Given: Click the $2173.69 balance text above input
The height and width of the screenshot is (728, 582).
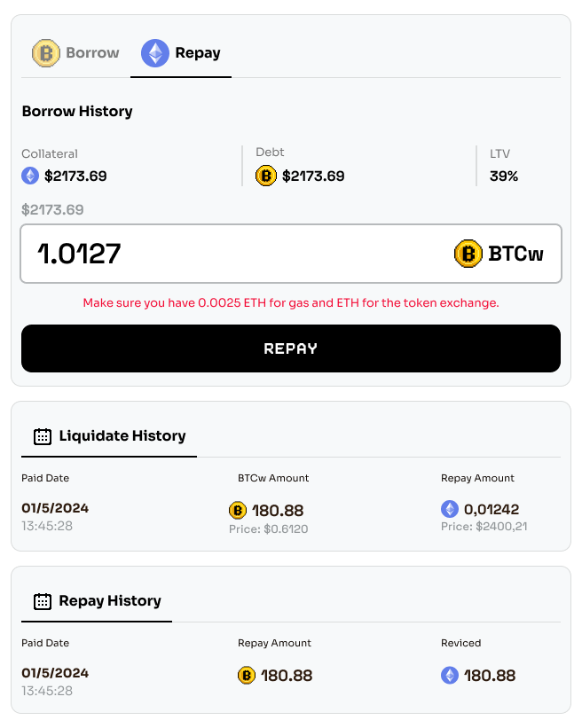Looking at the screenshot, I should point(52,210).
